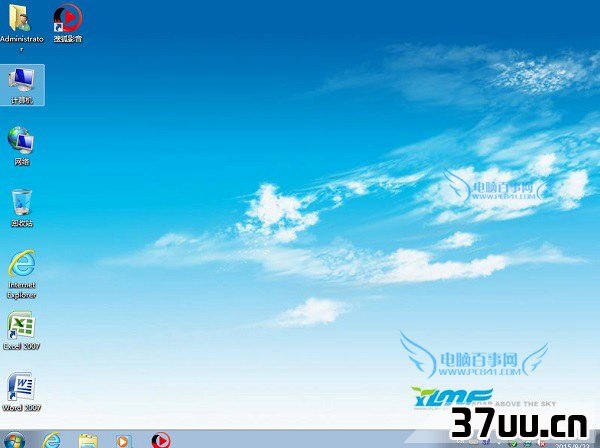
Task: Launch the red video player desktop shortcut
Action: (x=68, y=23)
